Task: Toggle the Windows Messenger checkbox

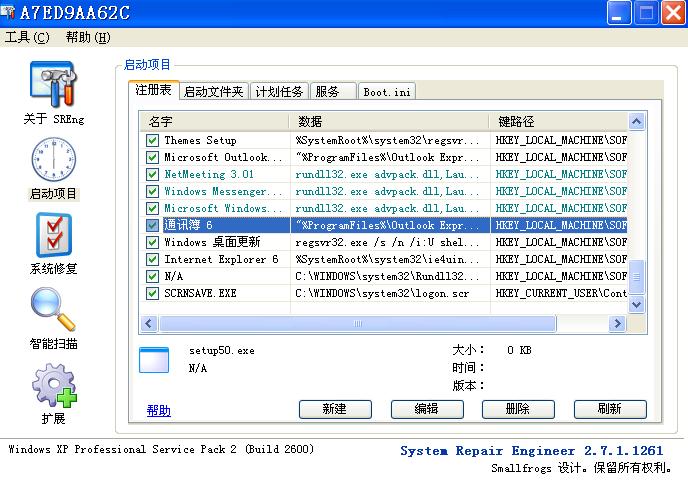Action: click(x=152, y=192)
